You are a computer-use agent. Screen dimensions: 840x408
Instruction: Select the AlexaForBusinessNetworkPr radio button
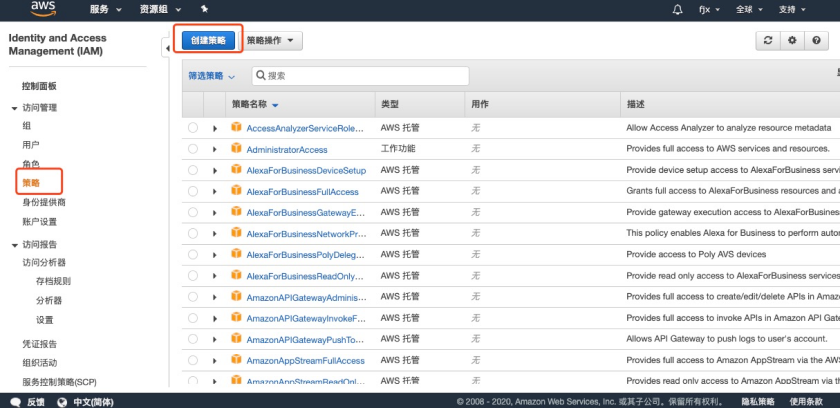click(193, 233)
